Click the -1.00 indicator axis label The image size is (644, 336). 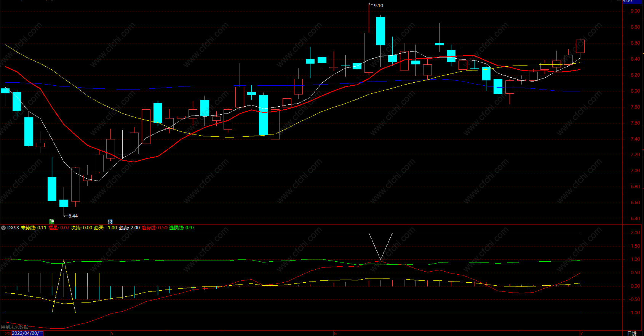click(x=634, y=313)
